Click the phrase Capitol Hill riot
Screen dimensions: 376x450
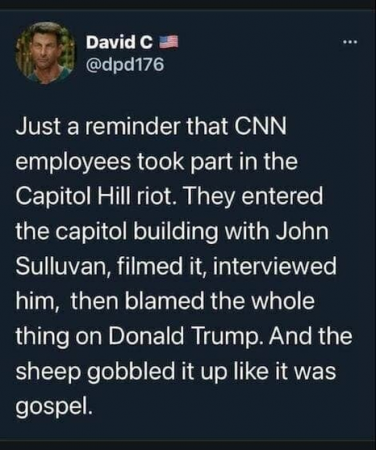click(x=97, y=197)
